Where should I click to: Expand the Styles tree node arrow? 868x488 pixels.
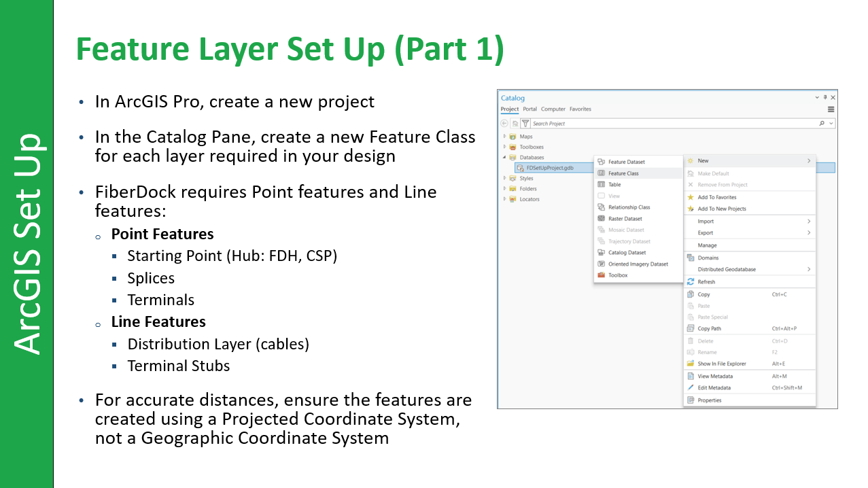[x=504, y=178]
